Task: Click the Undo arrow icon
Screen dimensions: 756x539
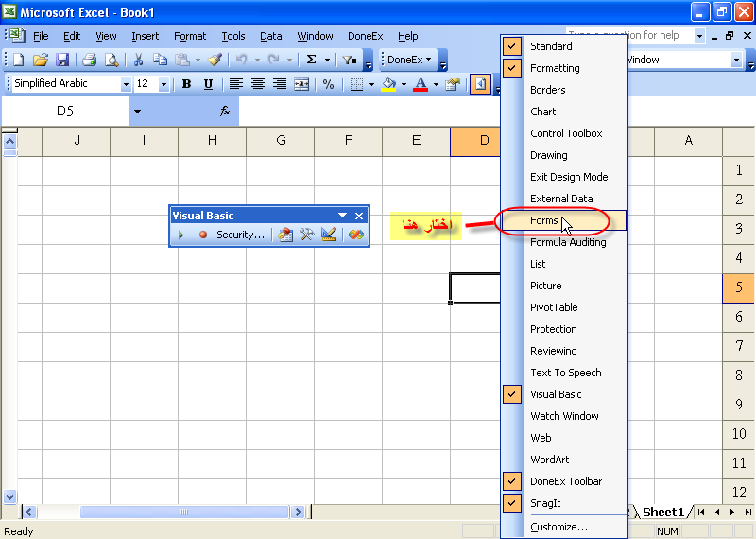Action: pos(242,60)
